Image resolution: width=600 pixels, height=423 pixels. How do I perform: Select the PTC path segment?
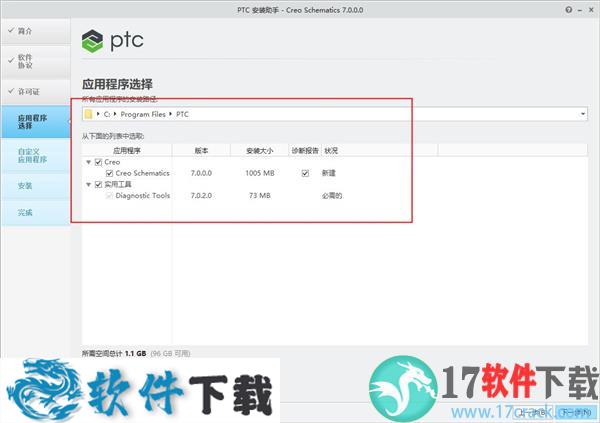point(182,114)
